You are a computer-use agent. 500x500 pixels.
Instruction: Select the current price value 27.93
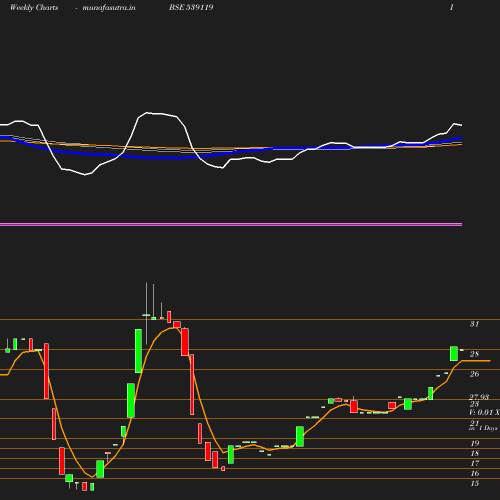(x=479, y=397)
